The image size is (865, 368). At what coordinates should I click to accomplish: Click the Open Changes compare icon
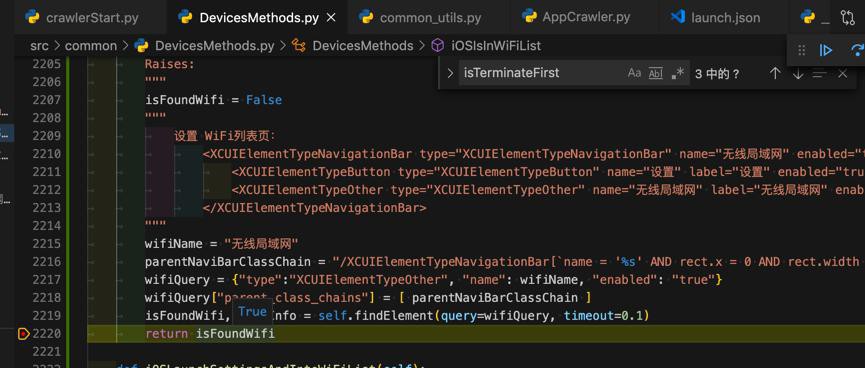point(847,17)
